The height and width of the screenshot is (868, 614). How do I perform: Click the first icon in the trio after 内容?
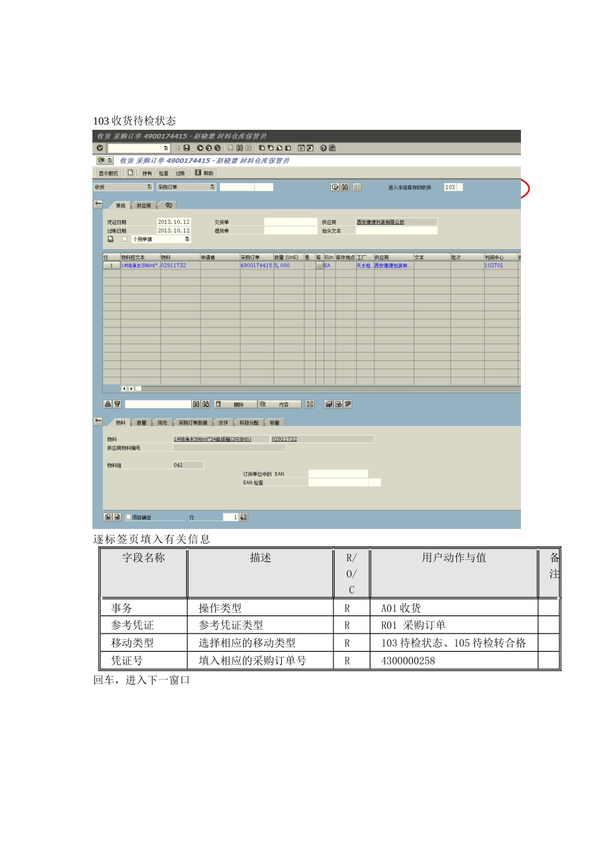[329, 404]
